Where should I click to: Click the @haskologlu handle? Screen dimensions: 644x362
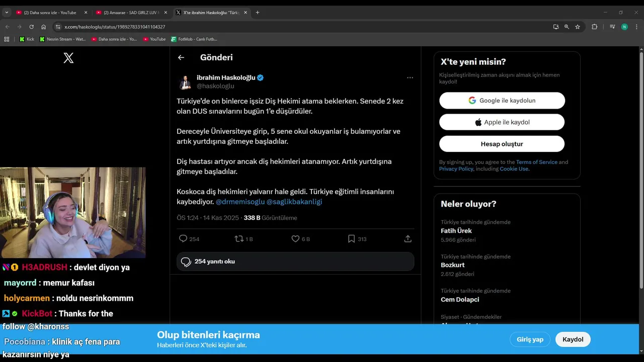[x=215, y=86]
